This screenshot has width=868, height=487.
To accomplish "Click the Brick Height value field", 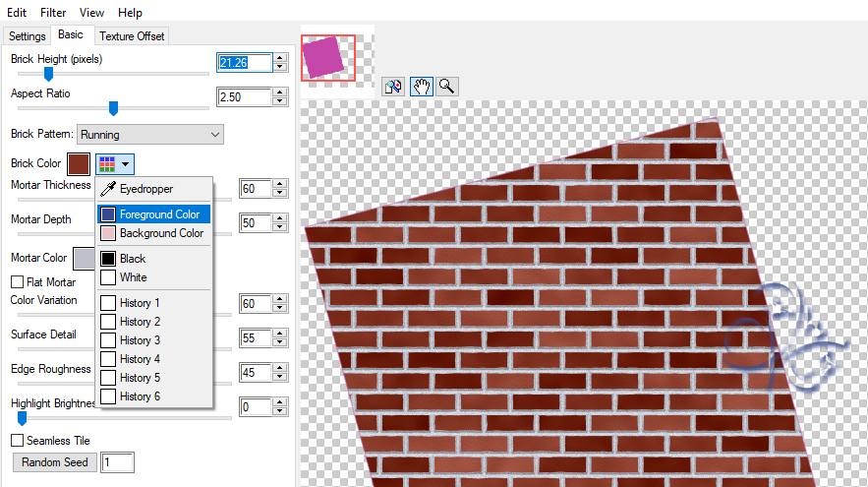I will tap(244, 63).
